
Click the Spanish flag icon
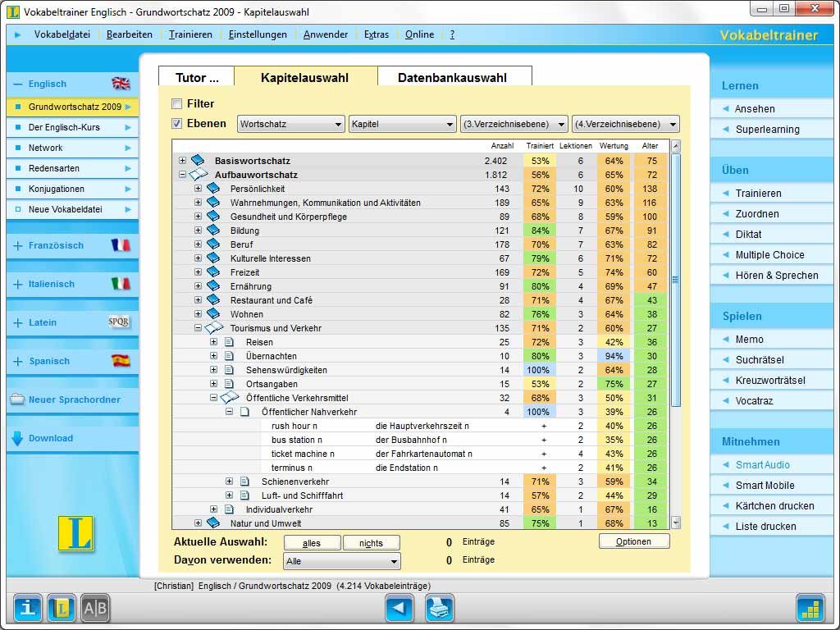pos(121,360)
